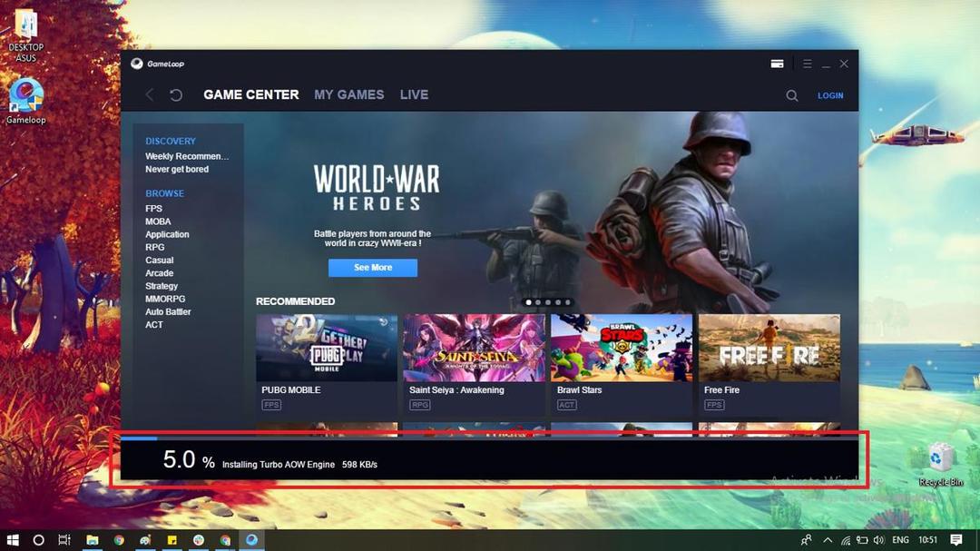Select the DESKTOP ASUS desktop icon
This screenshot has height=551, width=980.
(25, 35)
